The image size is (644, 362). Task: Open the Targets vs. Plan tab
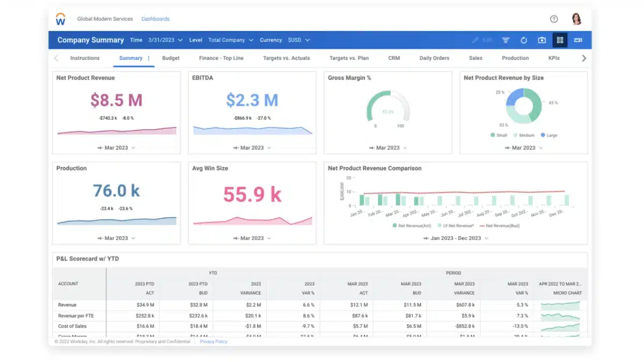click(349, 58)
